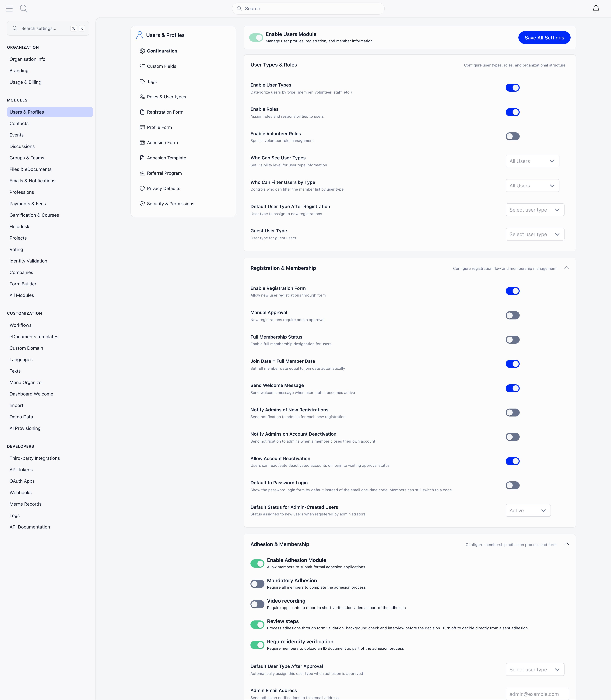Image resolution: width=611 pixels, height=700 pixels.
Task: Open Default User Type After Registration dropdown
Action: pyautogui.click(x=535, y=210)
